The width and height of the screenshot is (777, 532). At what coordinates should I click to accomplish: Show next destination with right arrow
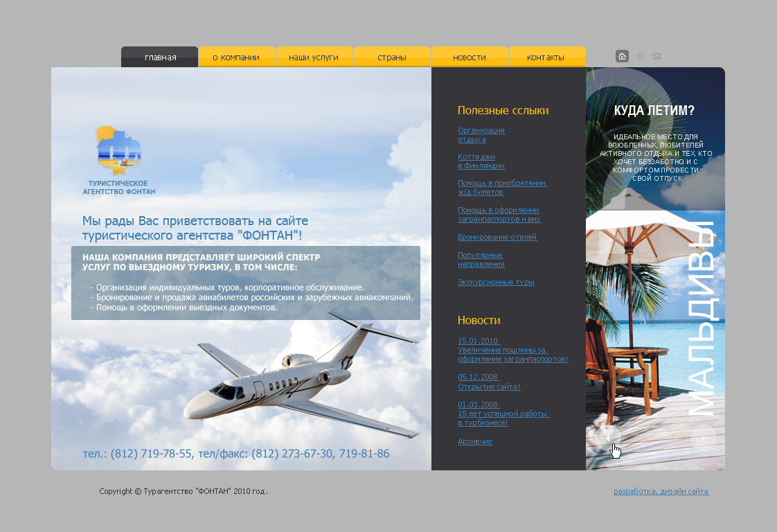[x=703, y=438]
